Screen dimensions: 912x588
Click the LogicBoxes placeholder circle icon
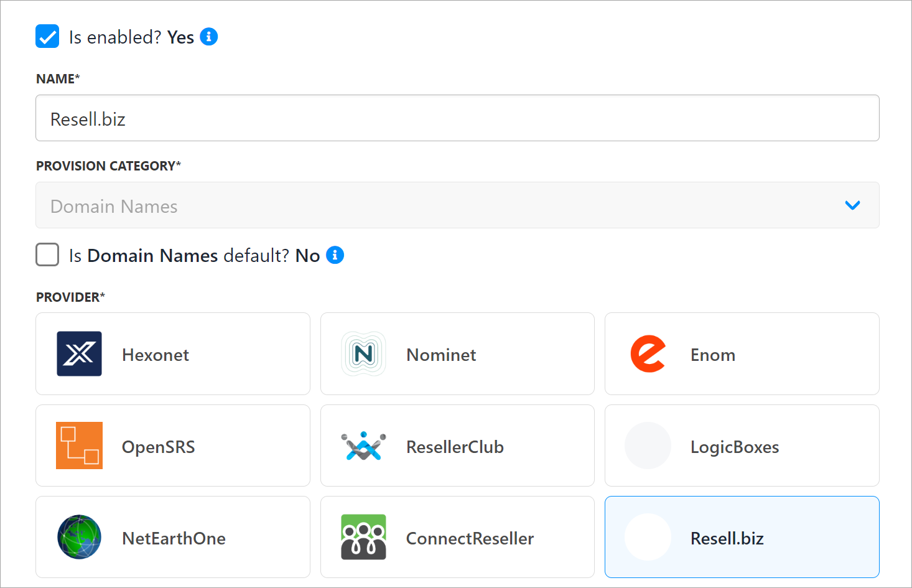[648, 446]
